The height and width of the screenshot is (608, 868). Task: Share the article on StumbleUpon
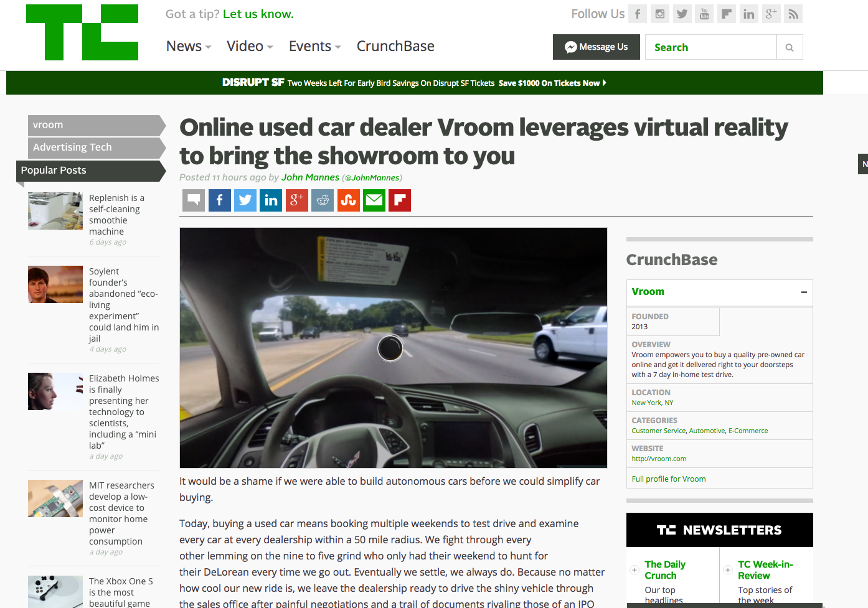pos(349,200)
